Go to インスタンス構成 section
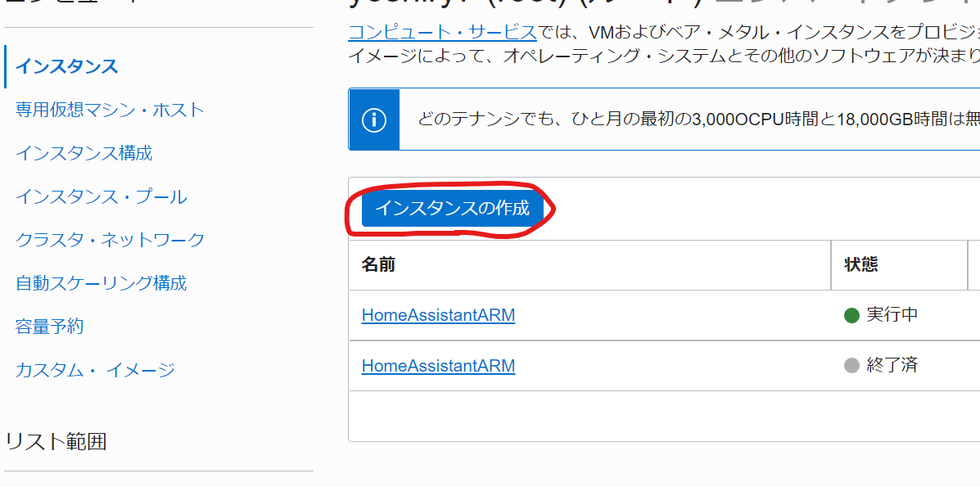Image resolution: width=980 pixels, height=487 pixels. [84, 153]
